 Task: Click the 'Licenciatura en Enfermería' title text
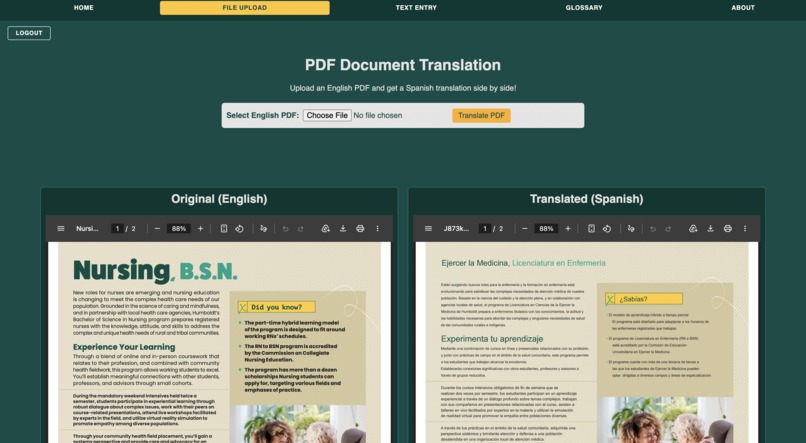click(x=559, y=263)
